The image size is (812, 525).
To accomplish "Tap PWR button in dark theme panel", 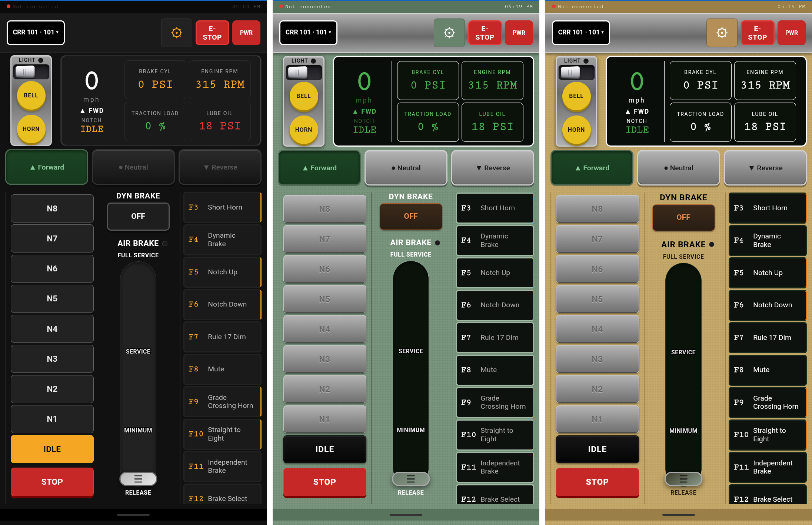I will [x=246, y=33].
